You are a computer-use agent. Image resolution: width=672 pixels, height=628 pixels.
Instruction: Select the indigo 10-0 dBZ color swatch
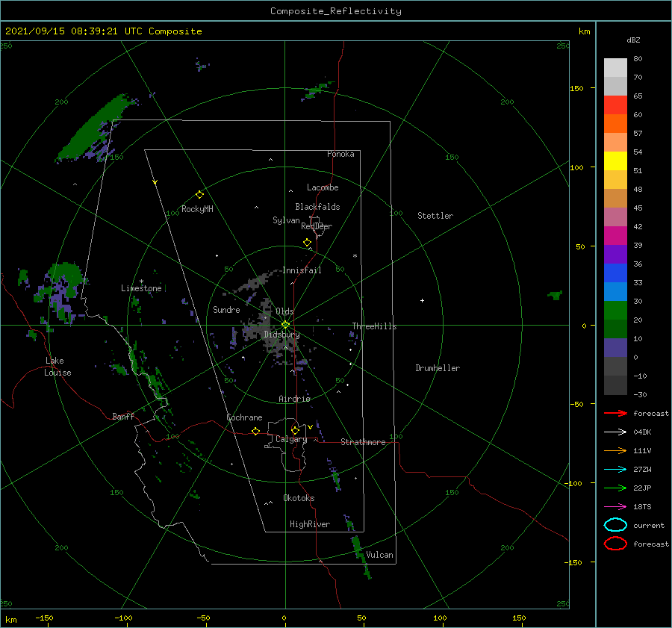(x=615, y=348)
